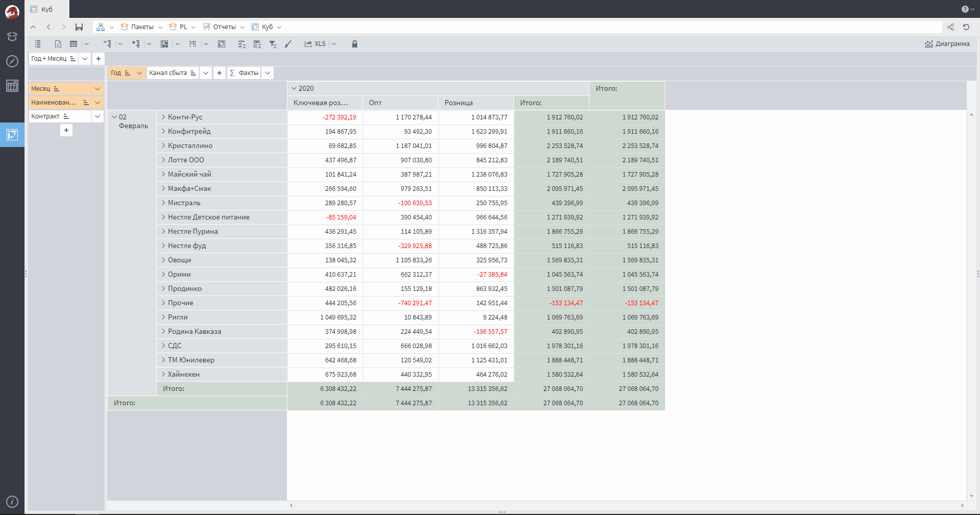Viewport: 980px width, 515px height.
Task: Open the table reports section in sidebar
Action: 12,86
